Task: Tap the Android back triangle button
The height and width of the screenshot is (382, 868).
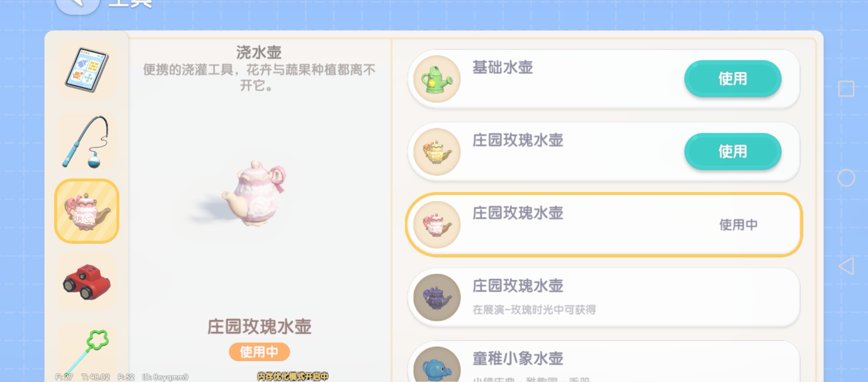Action: (x=846, y=266)
